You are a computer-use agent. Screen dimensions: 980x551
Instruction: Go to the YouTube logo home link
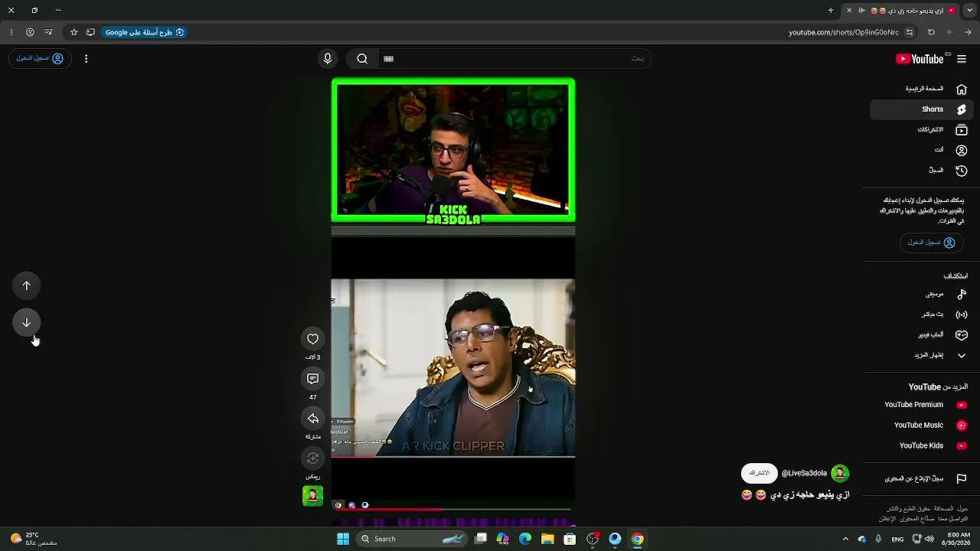click(x=920, y=59)
